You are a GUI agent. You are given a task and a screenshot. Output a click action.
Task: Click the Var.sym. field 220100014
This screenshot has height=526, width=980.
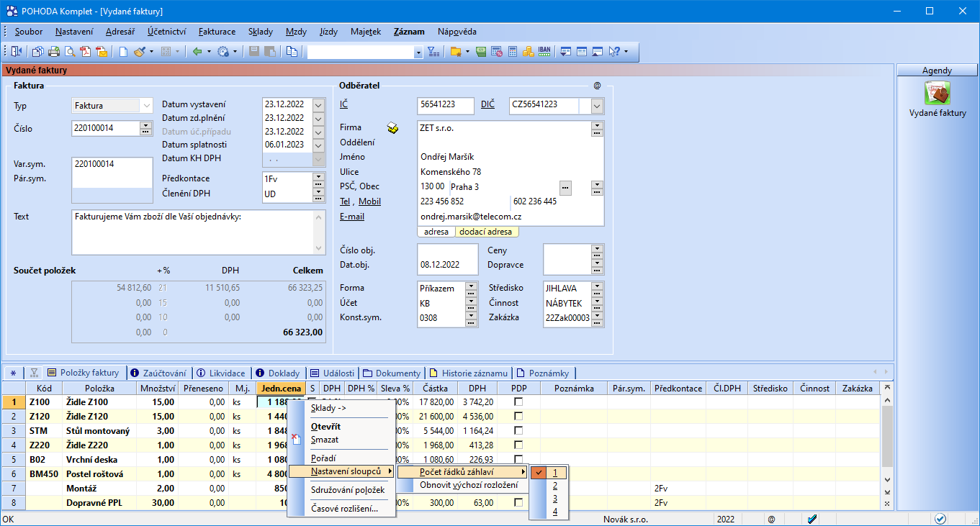(112, 164)
